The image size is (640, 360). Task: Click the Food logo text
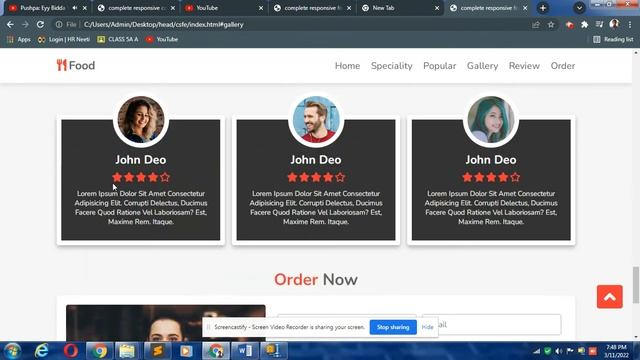(x=82, y=65)
